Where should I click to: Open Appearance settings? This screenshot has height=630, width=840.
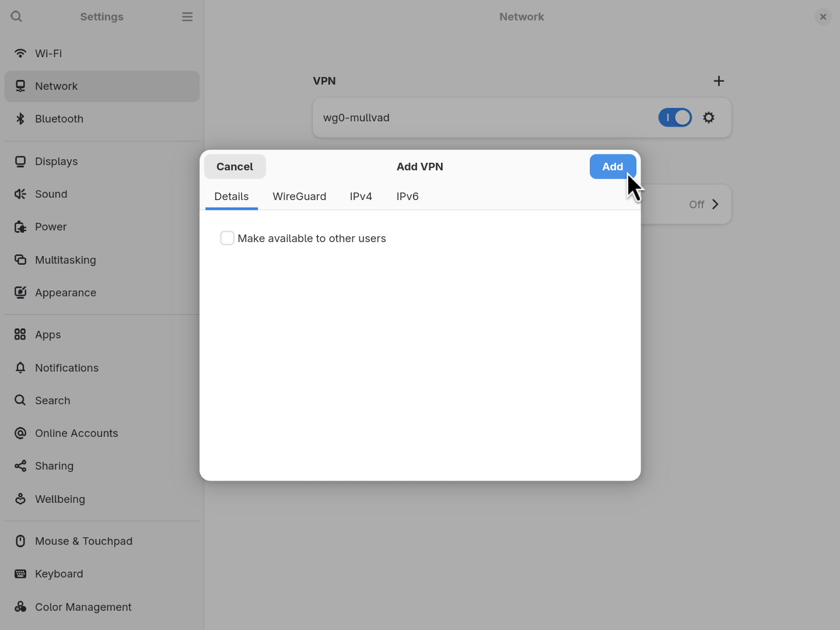pyautogui.click(x=65, y=292)
